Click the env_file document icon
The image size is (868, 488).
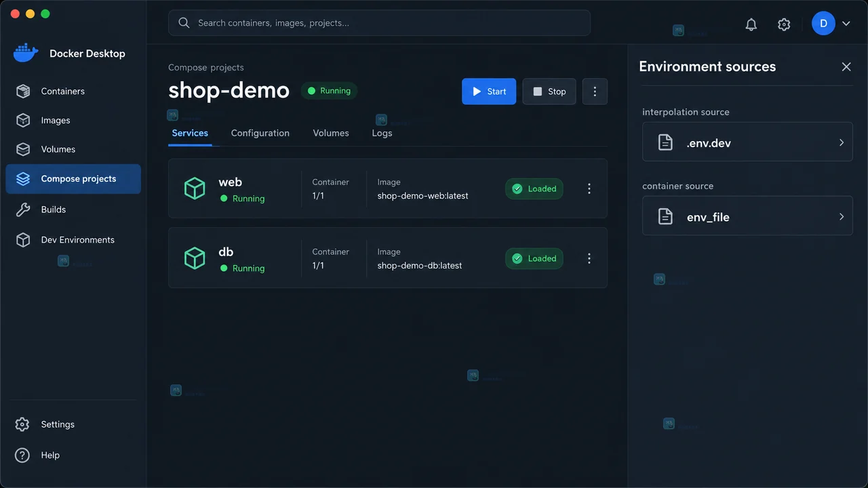pos(666,217)
